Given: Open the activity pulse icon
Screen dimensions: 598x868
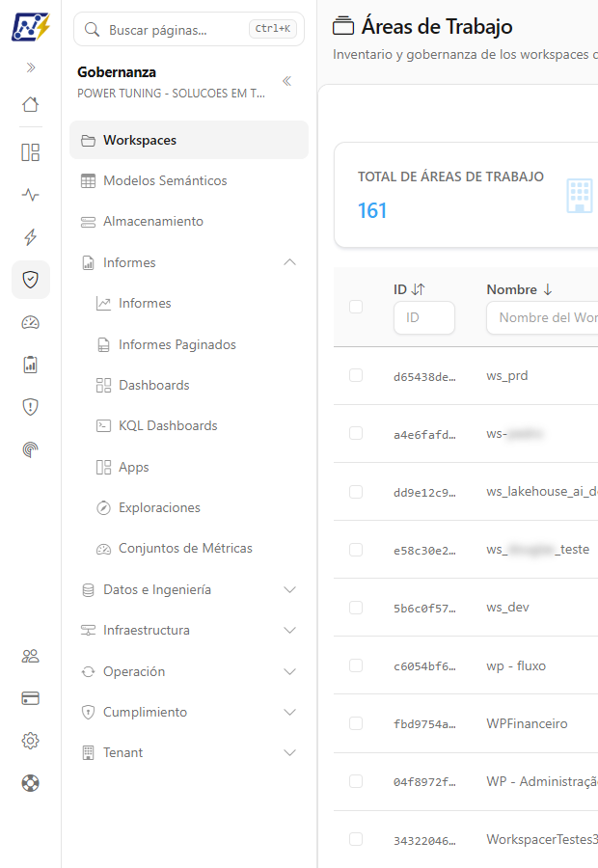Looking at the screenshot, I should [x=31, y=195].
